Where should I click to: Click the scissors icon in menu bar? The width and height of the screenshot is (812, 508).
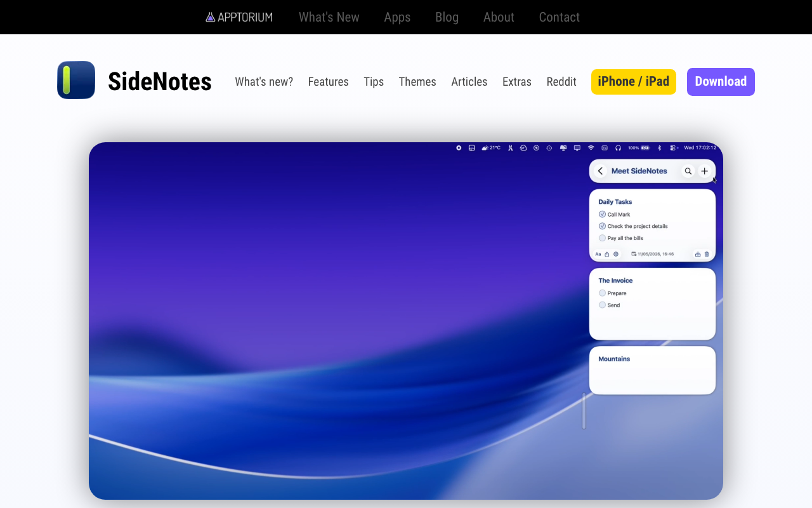coord(510,148)
